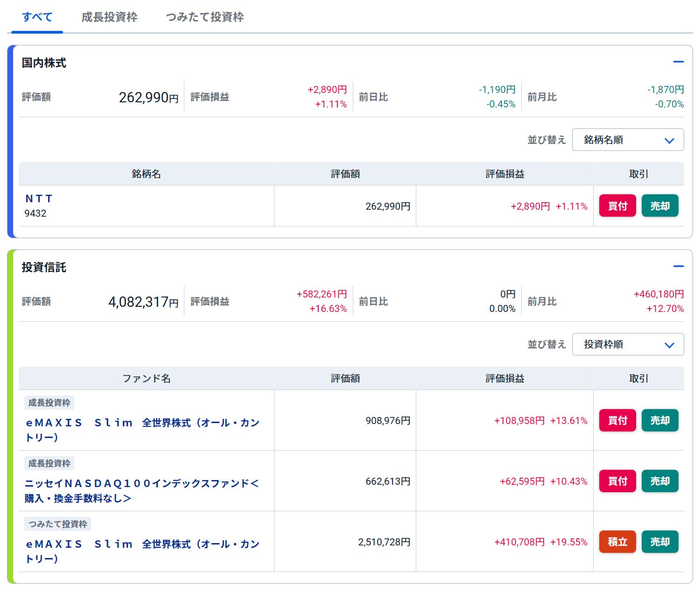Viewport: 700px width, 593px height.
Task: Open the 銘柄名順 sort dropdown
Action: click(628, 140)
